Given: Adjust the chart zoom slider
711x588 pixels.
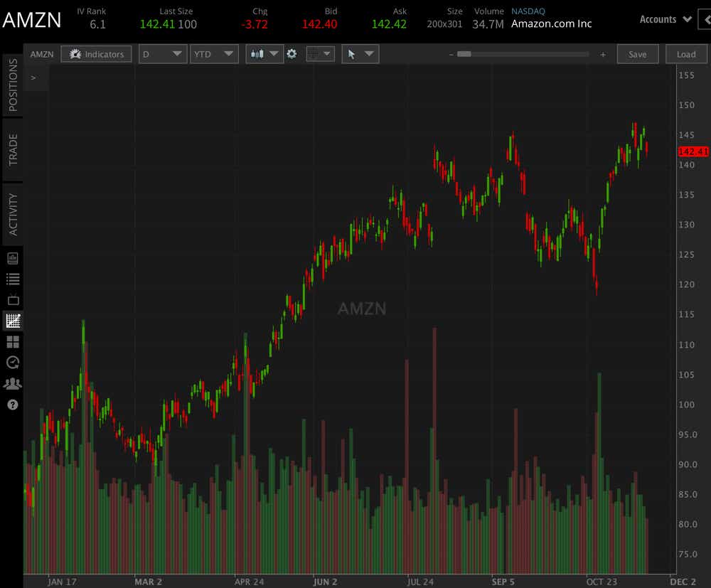Looking at the screenshot, I should (466, 53).
